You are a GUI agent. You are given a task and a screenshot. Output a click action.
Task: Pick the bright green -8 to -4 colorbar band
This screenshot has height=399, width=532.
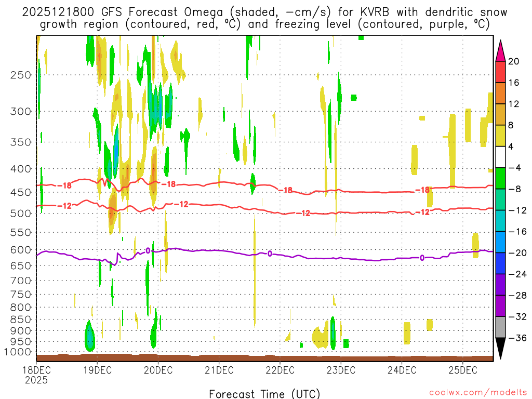tap(500, 179)
